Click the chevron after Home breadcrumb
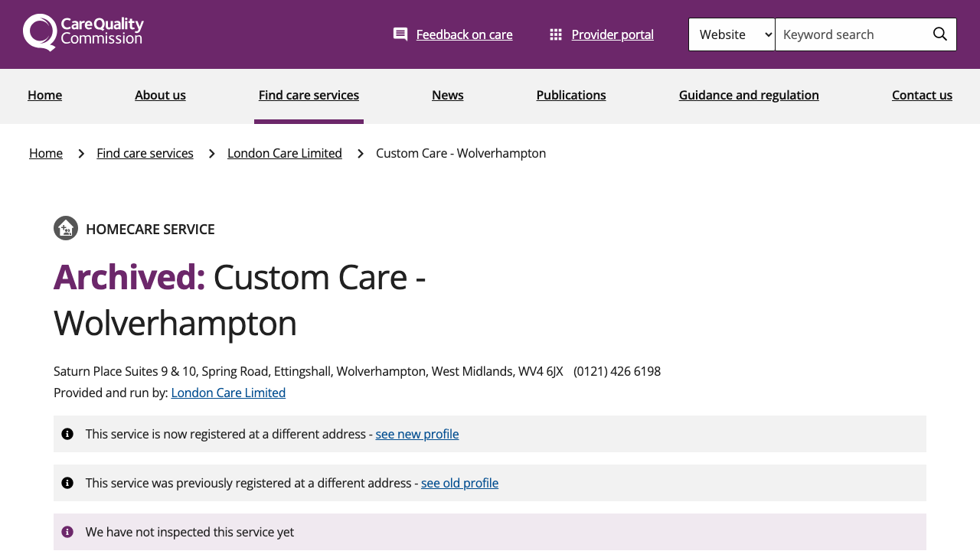This screenshot has width=980, height=551. click(x=80, y=152)
